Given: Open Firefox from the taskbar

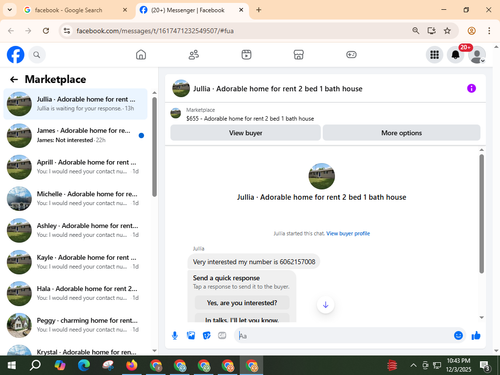Looking at the screenshot, I should pyautogui.click(x=132, y=366).
